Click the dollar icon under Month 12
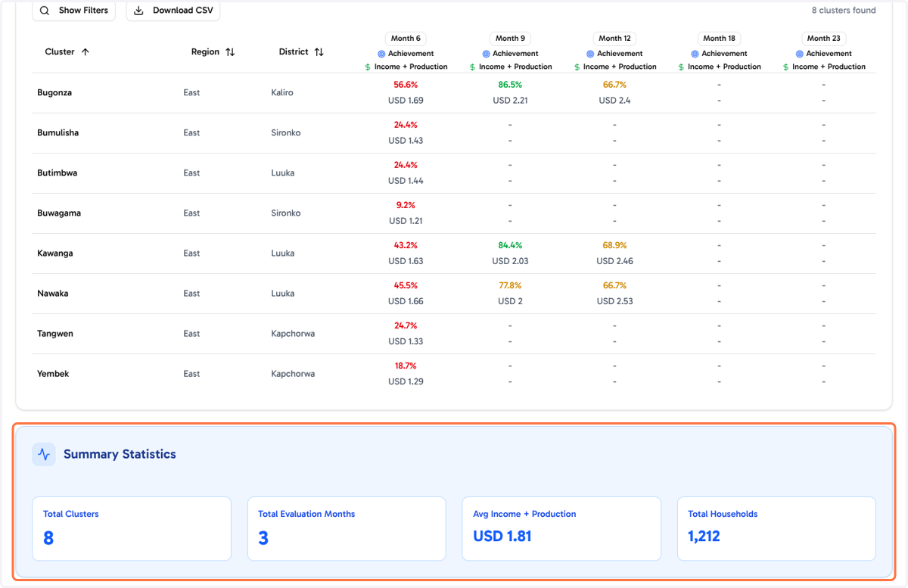908x588 pixels. 577,67
